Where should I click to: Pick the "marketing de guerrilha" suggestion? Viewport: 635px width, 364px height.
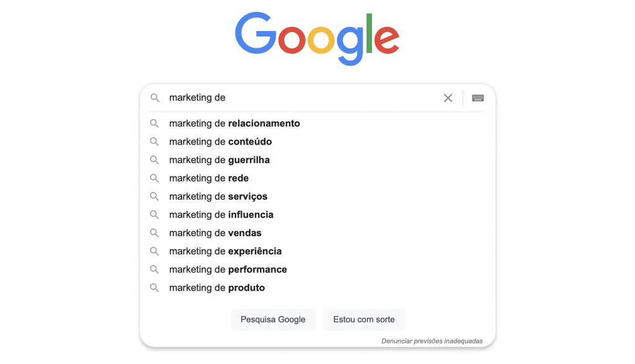[219, 160]
